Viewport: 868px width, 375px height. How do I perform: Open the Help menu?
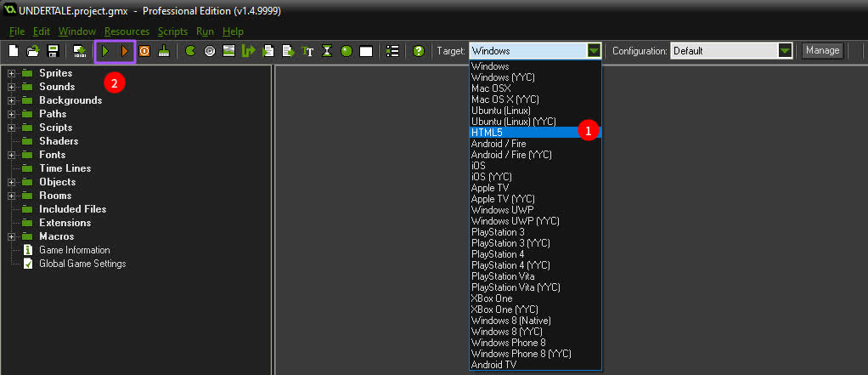tap(233, 31)
